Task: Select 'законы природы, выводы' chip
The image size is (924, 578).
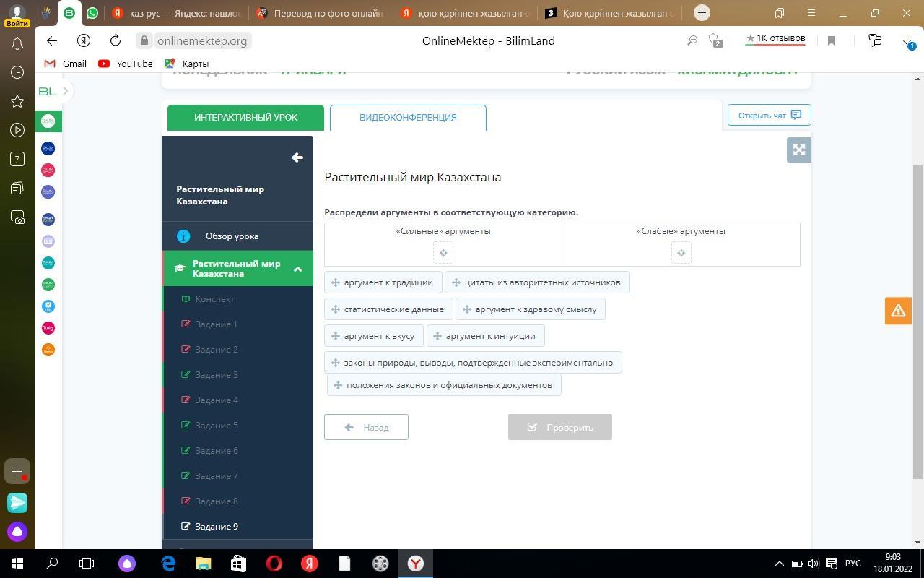Action: click(473, 363)
